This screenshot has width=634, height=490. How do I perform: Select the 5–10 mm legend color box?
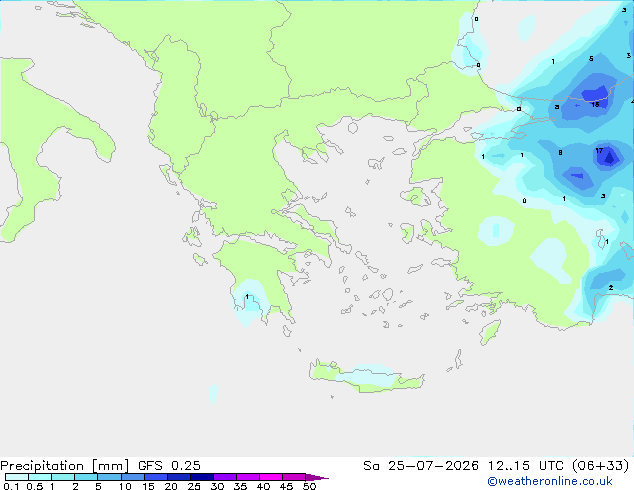pos(109,477)
